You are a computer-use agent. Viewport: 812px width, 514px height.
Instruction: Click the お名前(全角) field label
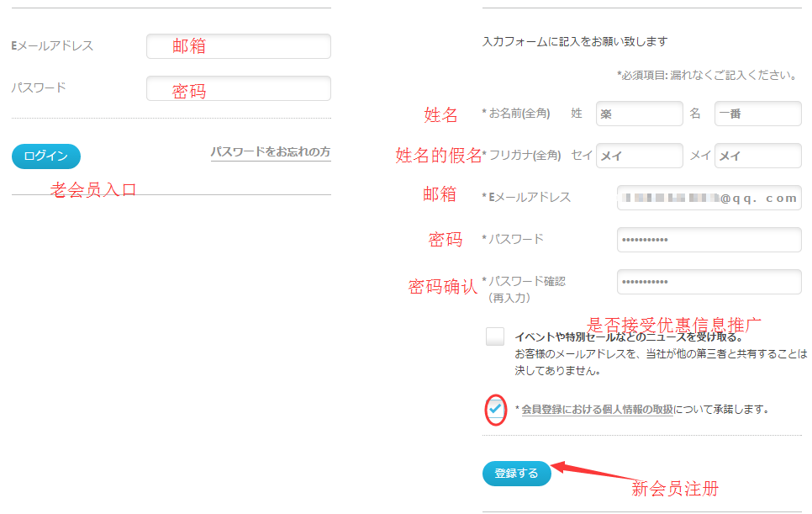tap(519, 114)
